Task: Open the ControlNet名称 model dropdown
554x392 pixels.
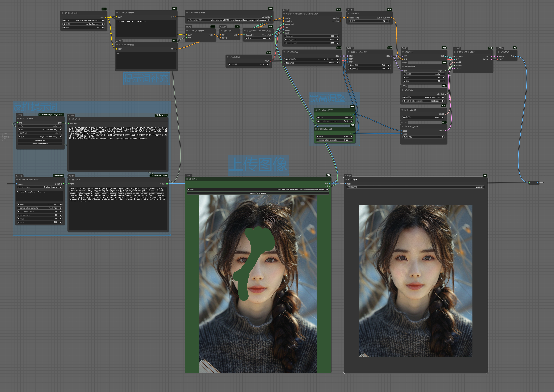Action: [x=229, y=20]
